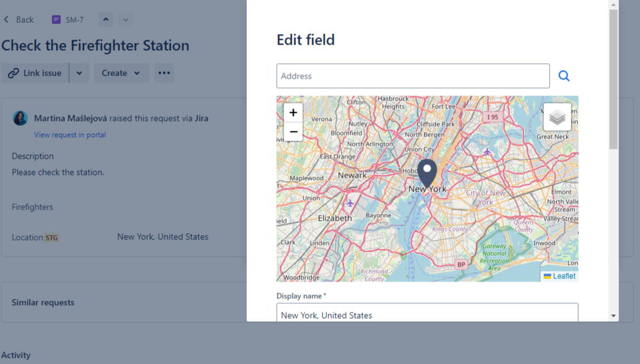Click the dialog scrollbar down arrow
This screenshot has height=364, width=640.
pos(613,316)
